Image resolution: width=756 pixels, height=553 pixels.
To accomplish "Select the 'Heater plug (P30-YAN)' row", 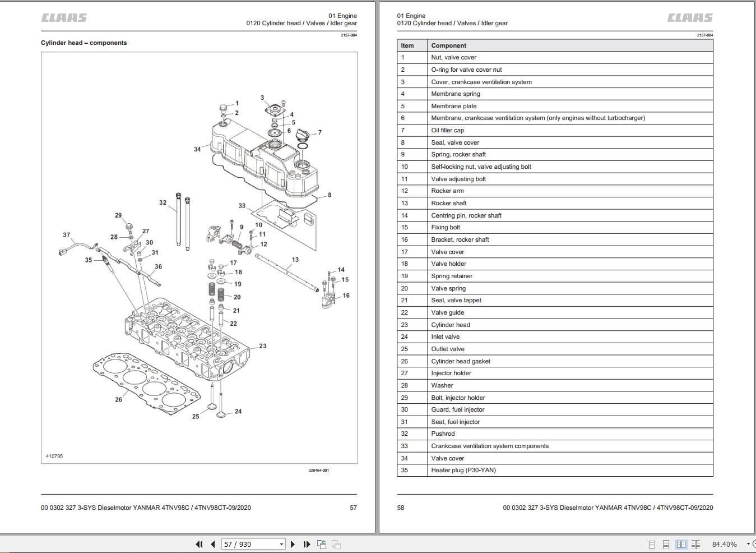I will pyautogui.click(x=555, y=470).
